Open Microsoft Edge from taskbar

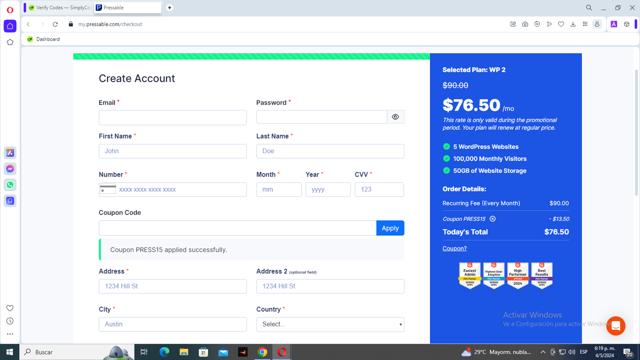[164, 352]
